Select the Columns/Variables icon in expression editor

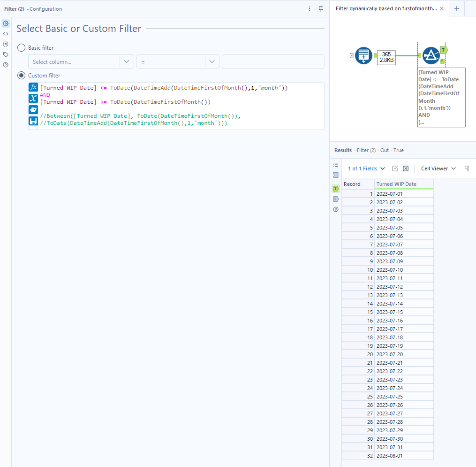33,98
